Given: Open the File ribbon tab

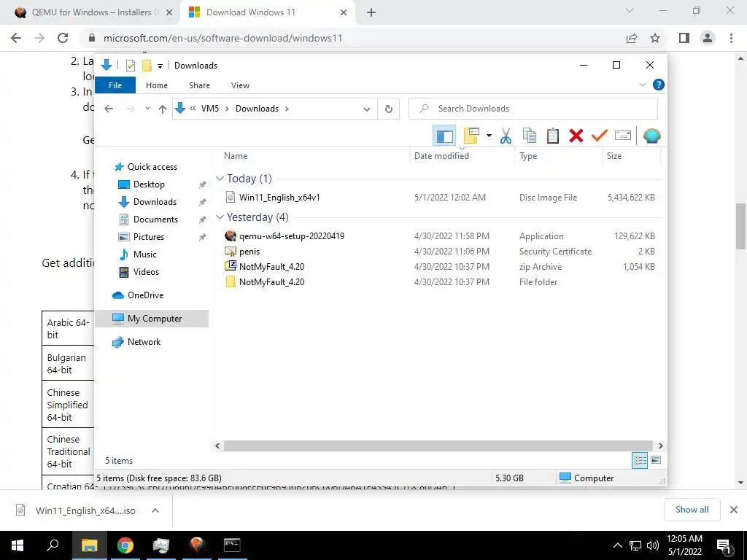Looking at the screenshot, I should [115, 85].
